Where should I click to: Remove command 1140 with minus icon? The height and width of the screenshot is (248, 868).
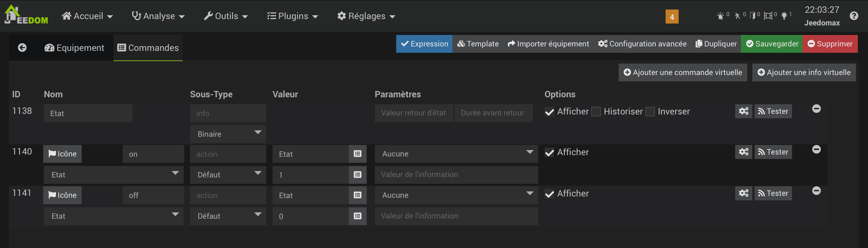816,149
